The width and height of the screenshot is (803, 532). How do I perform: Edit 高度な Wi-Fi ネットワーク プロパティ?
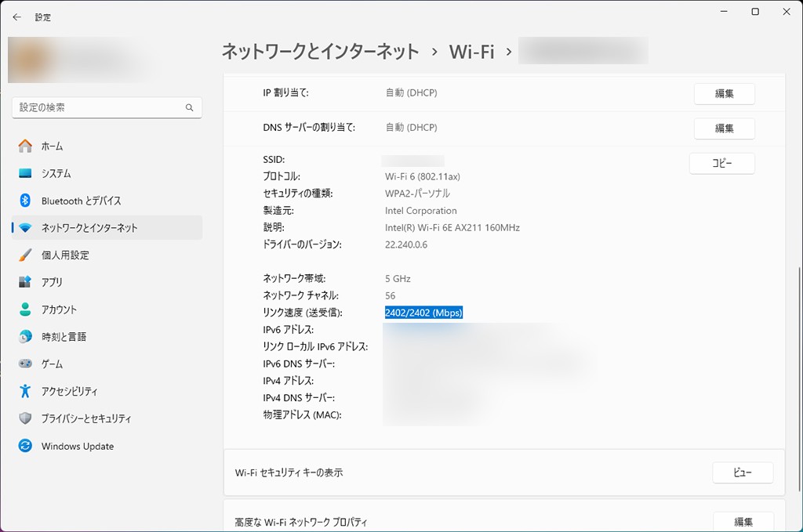click(x=743, y=521)
